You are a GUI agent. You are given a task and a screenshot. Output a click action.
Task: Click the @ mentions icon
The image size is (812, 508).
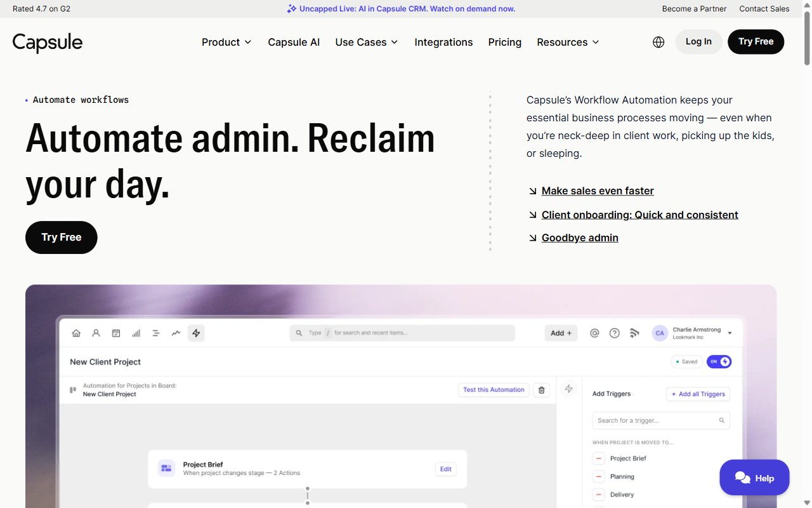tap(594, 333)
